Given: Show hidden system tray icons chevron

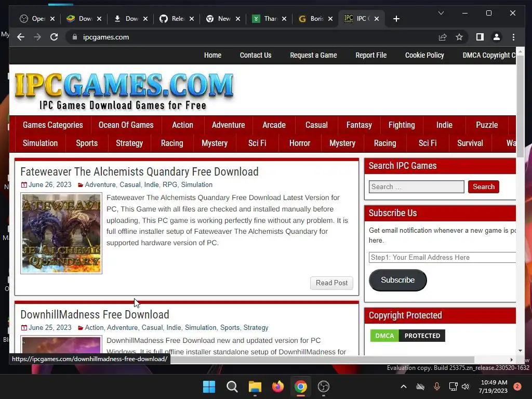Looking at the screenshot, I should pos(403,387).
